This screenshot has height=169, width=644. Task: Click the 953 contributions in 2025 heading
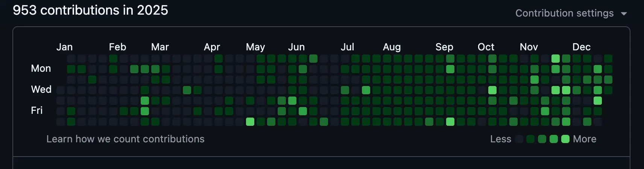(90, 10)
